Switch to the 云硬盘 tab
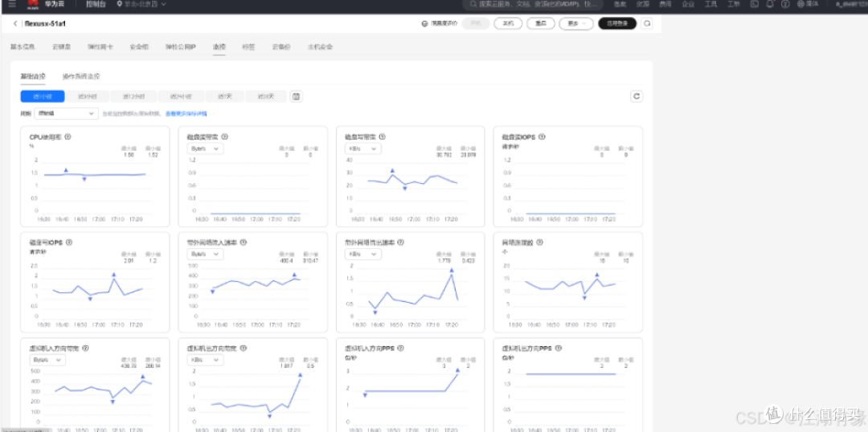The height and width of the screenshot is (432, 868). (61, 47)
